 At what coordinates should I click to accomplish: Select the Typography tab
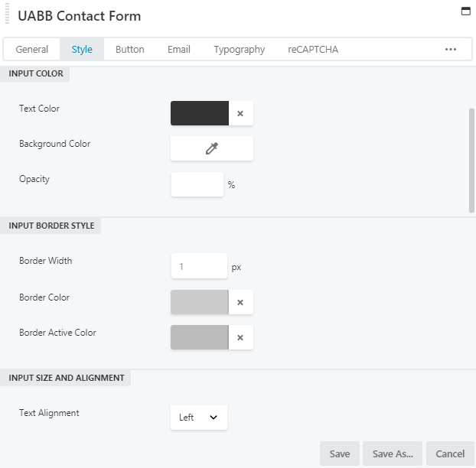(240, 49)
